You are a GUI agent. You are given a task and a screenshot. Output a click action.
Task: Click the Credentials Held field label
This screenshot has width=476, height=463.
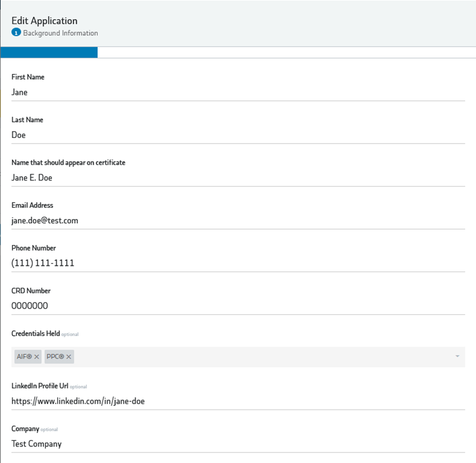[x=36, y=334]
